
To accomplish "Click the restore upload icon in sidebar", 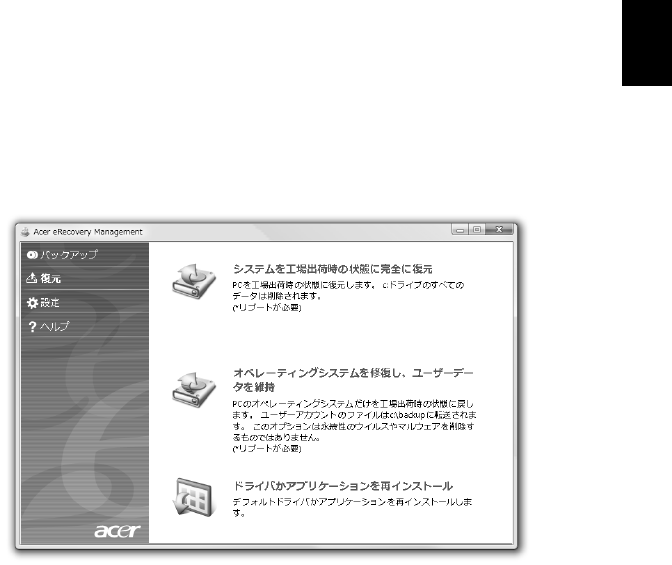I will 32,278.
